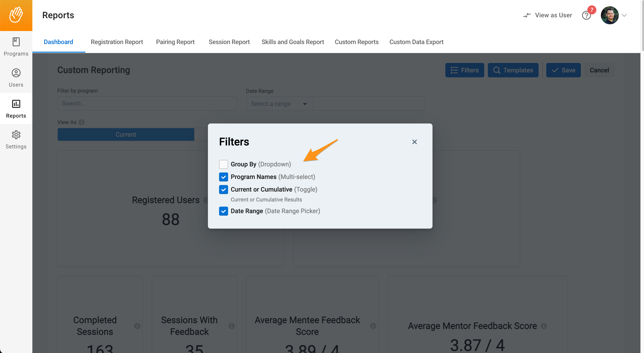Show info for Completed Sessions
This screenshot has height=353, width=644.
[137, 326]
